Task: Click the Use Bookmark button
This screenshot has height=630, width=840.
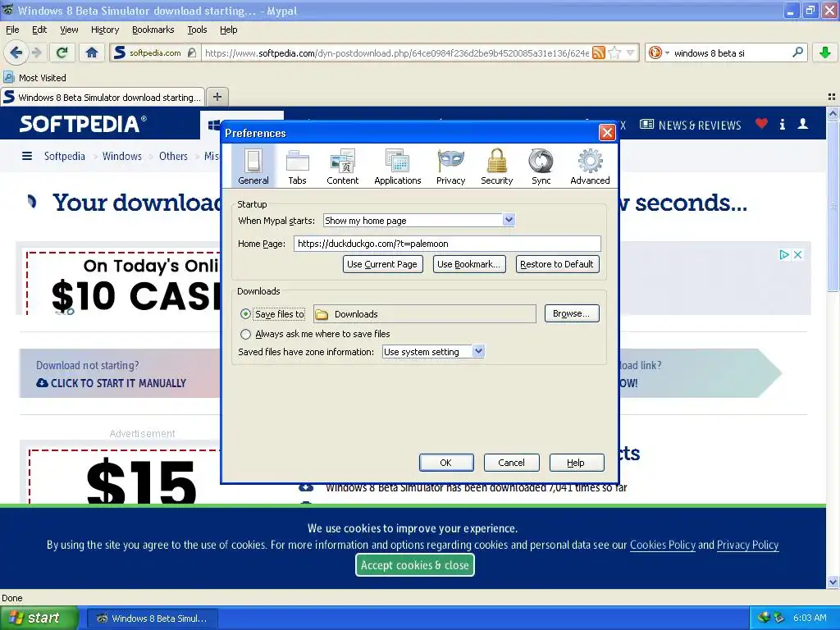Action: [x=468, y=264]
